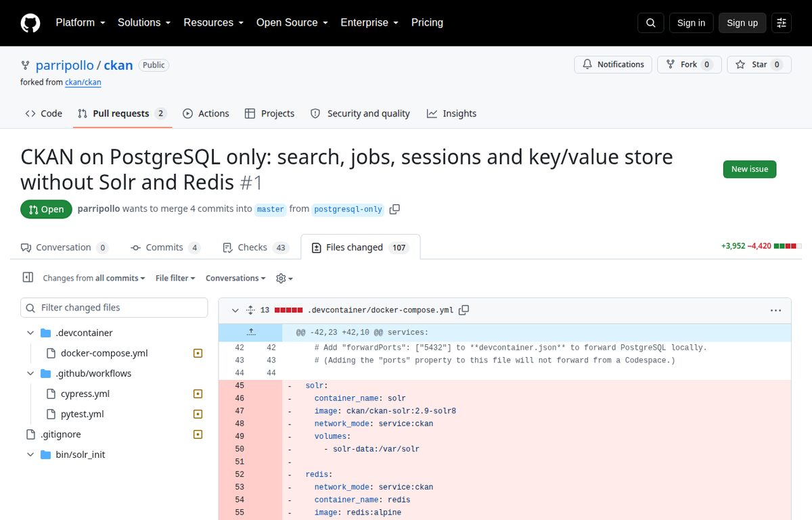Click the Sign up button
This screenshot has height=520, width=812.
tap(742, 23)
